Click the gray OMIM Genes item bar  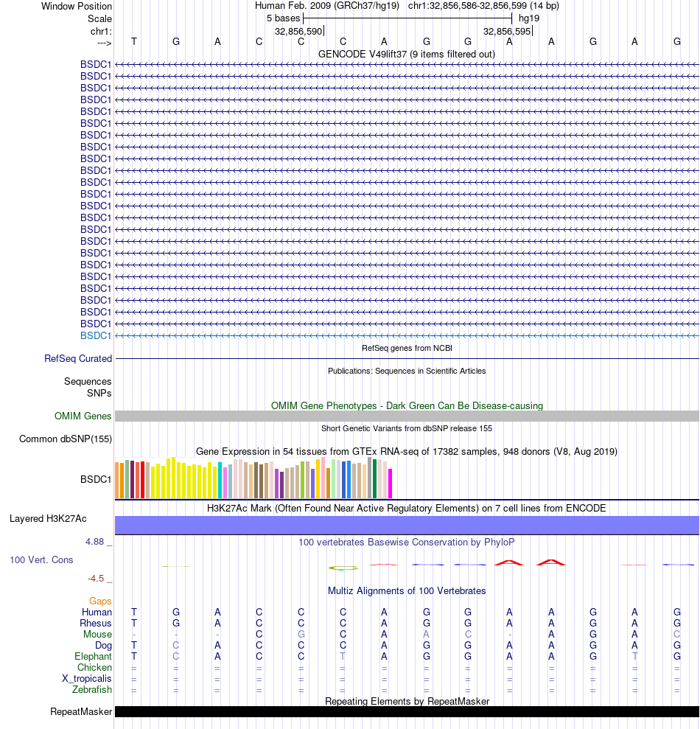(x=407, y=416)
